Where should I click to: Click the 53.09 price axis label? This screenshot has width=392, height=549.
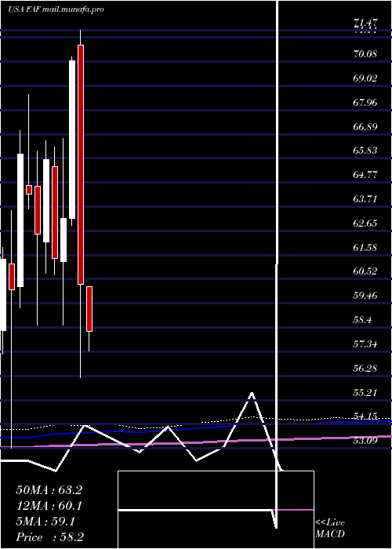tap(365, 440)
